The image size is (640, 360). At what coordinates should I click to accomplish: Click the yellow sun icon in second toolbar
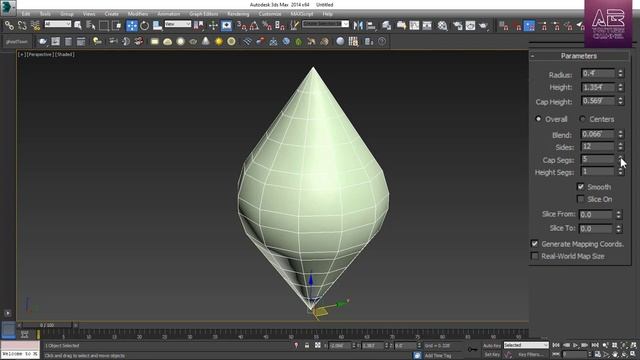click(x=219, y=41)
